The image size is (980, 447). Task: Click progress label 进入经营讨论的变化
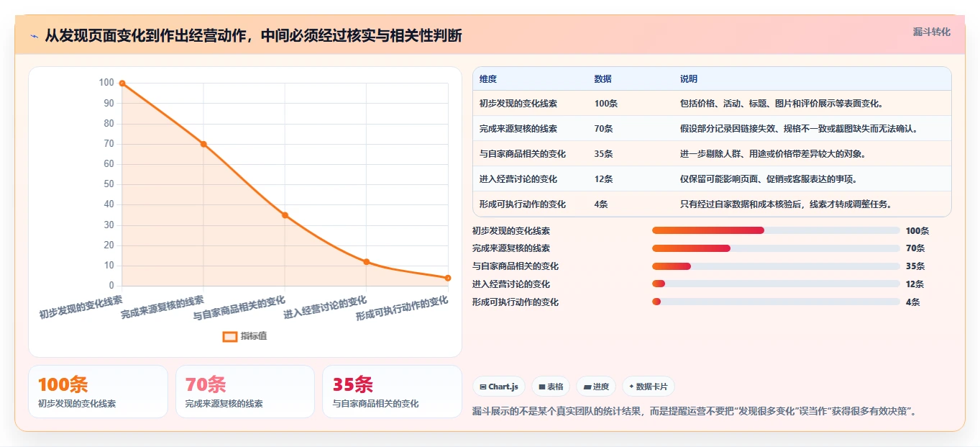coord(511,284)
